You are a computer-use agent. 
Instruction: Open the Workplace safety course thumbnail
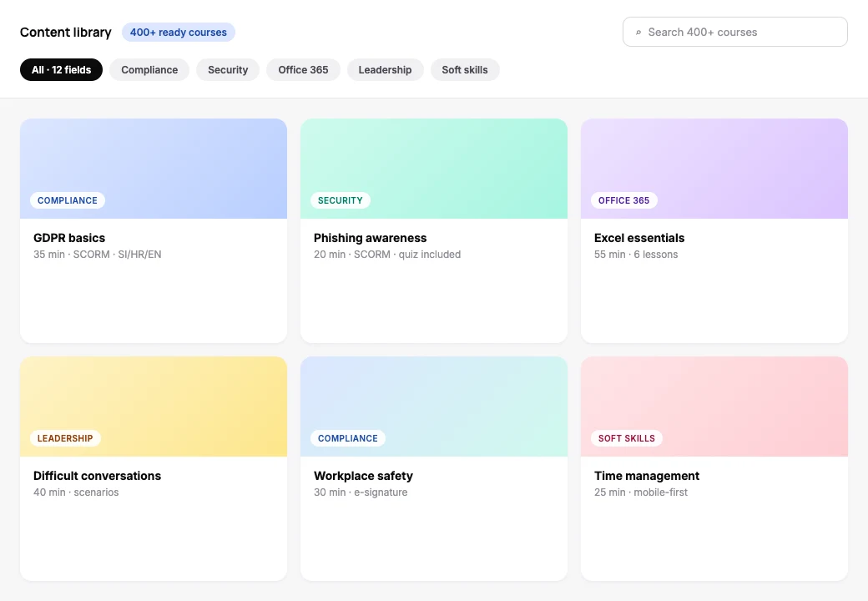click(x=433, y=407)
